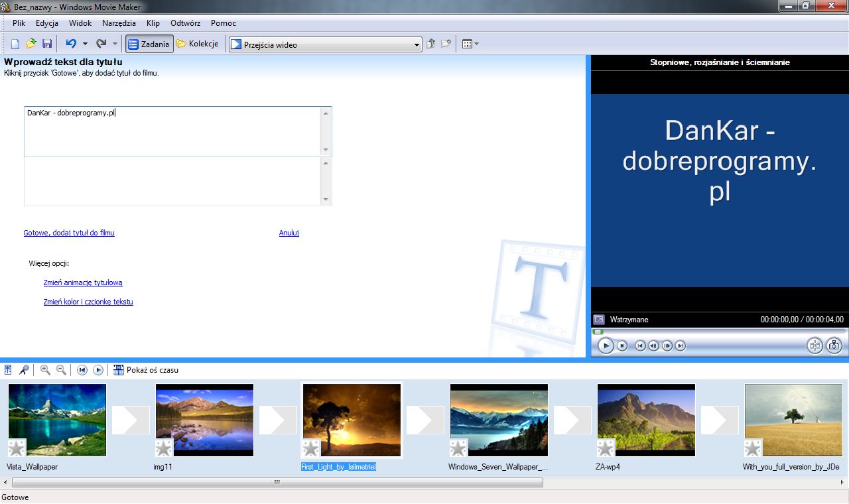The height and width of the screenshot is (504, 849).
Task: Click the 'Wstrzymane' playback status text
Action: click(629, 320)
